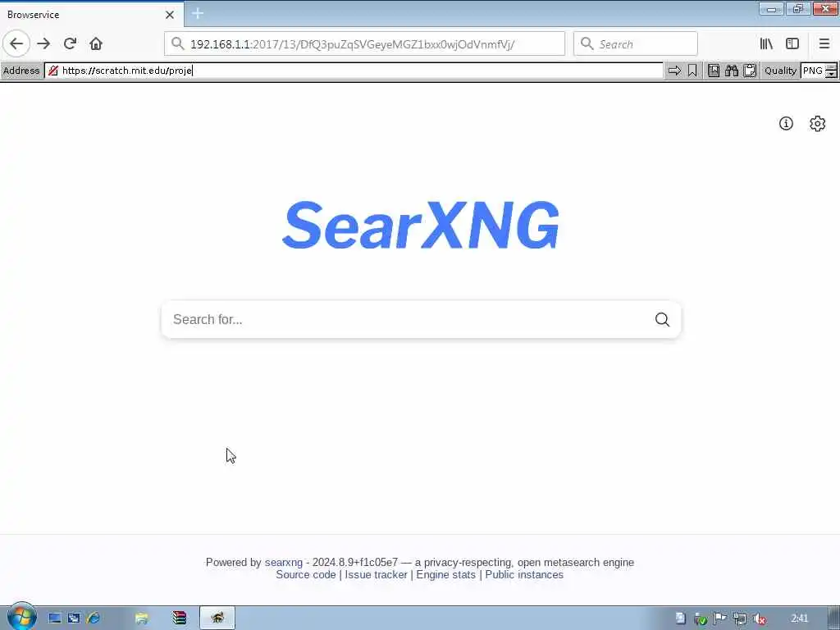Image resolution: width=840 pixels, height=630 pixels.
Task: Click the insecure lock icon in the Address bar
Action: click(x=53, y=71)
